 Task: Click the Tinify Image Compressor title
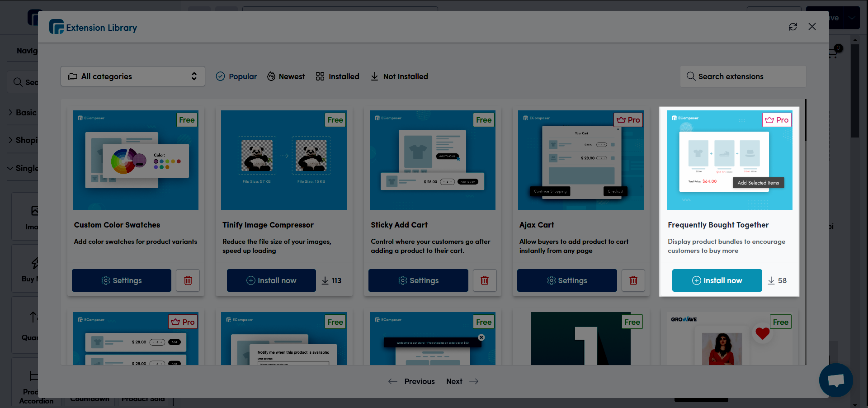[268, 225]
